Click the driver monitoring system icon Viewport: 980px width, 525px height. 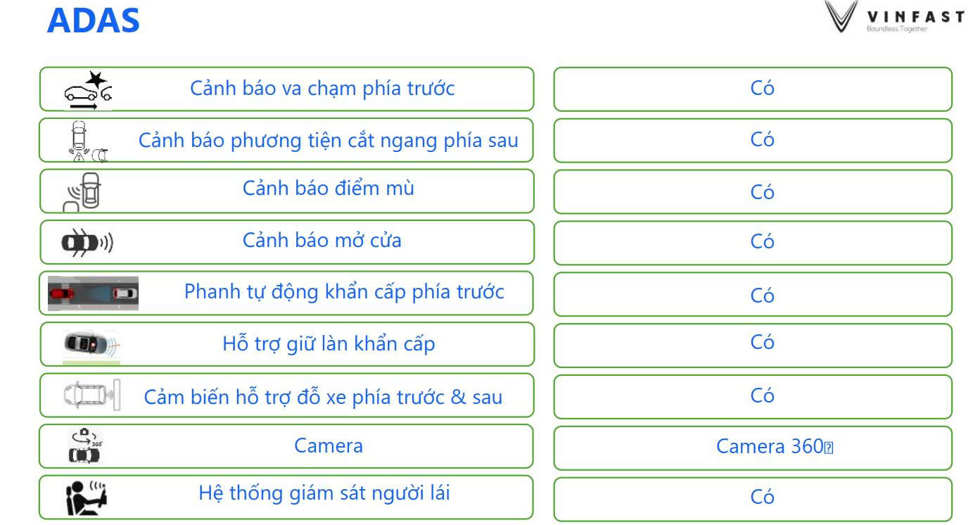click(x=85, y=497)
